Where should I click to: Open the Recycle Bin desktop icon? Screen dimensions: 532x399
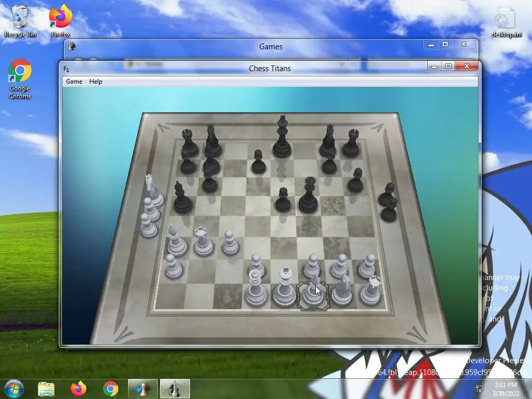click(x=20, y=21)
